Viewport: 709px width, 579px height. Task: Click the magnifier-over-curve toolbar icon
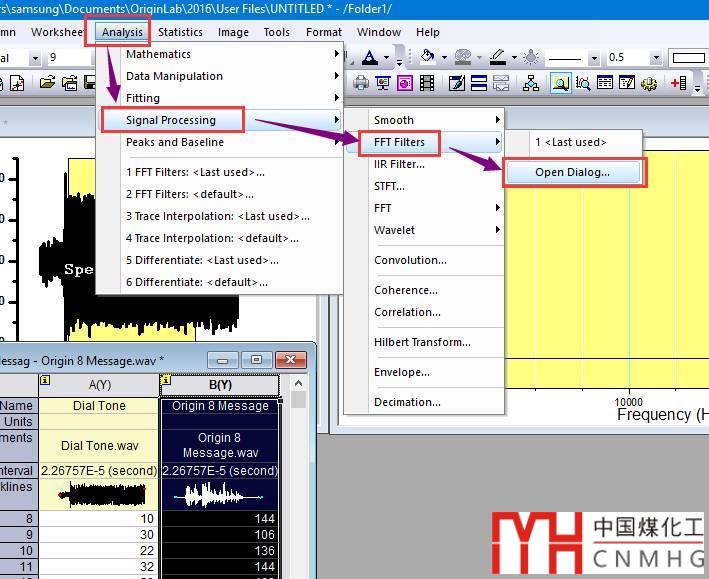pyautogui.click(x=582, y=84)
